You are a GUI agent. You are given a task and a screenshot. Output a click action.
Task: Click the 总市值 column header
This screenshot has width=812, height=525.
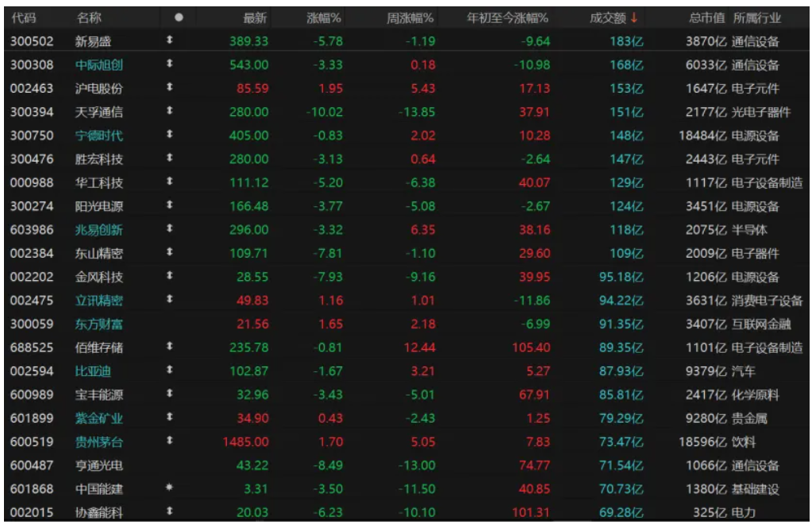pos(706,17)
